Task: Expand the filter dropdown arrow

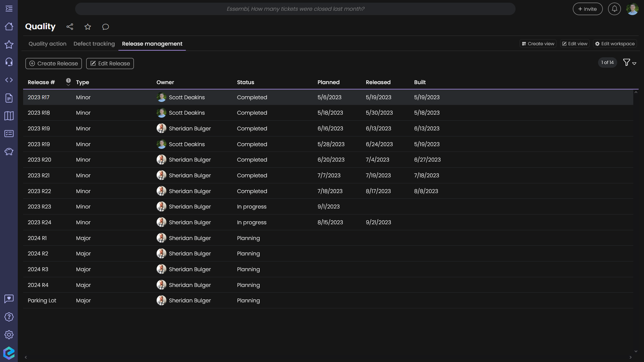Action: (634, 63)
